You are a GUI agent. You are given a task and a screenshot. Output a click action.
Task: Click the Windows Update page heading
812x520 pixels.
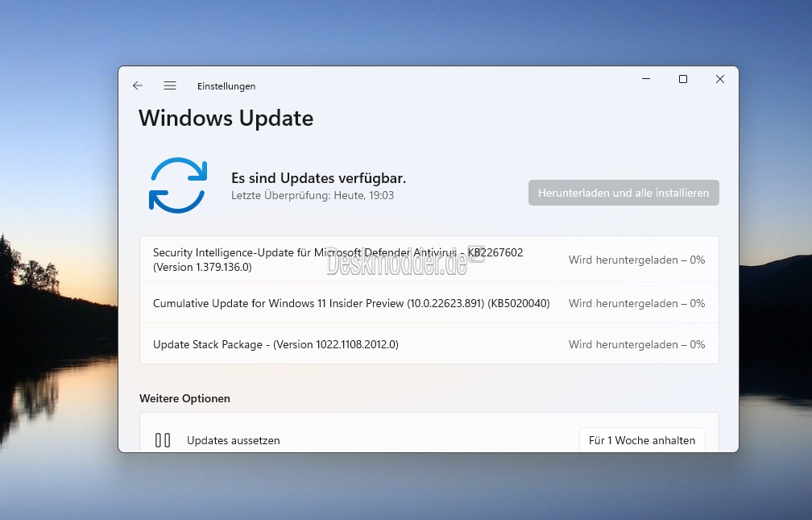[226, 119]
